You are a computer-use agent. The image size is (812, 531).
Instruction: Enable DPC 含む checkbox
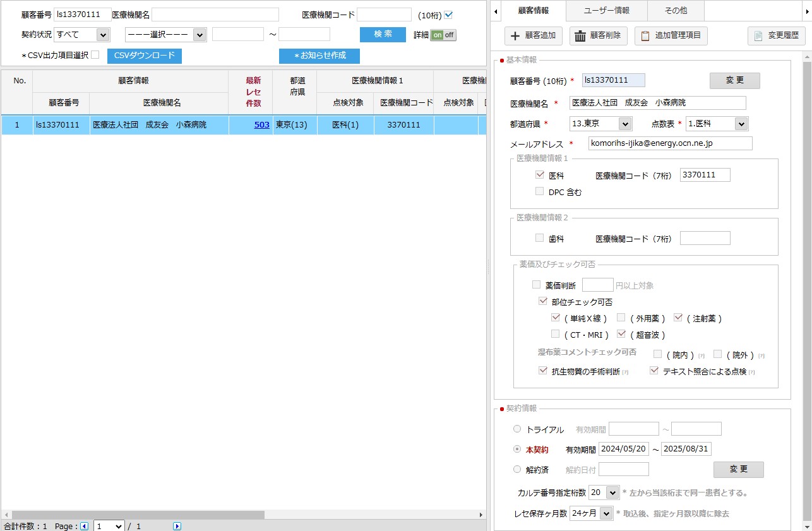(539, 191)
